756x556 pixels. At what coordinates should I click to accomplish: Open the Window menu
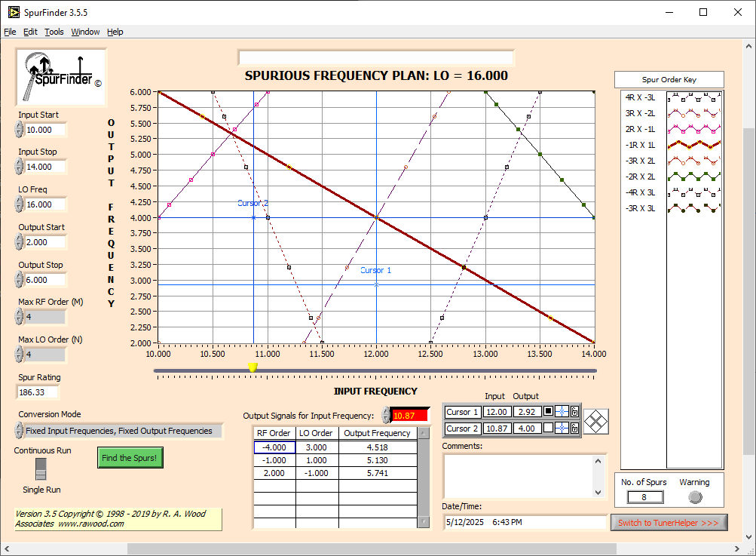click(85, 32)
